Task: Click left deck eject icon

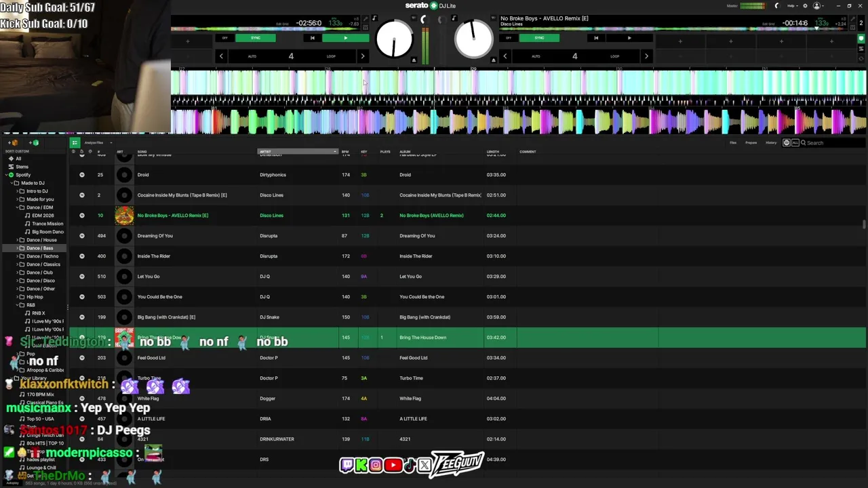Action: pyautogui.click(x=414, y=60)
